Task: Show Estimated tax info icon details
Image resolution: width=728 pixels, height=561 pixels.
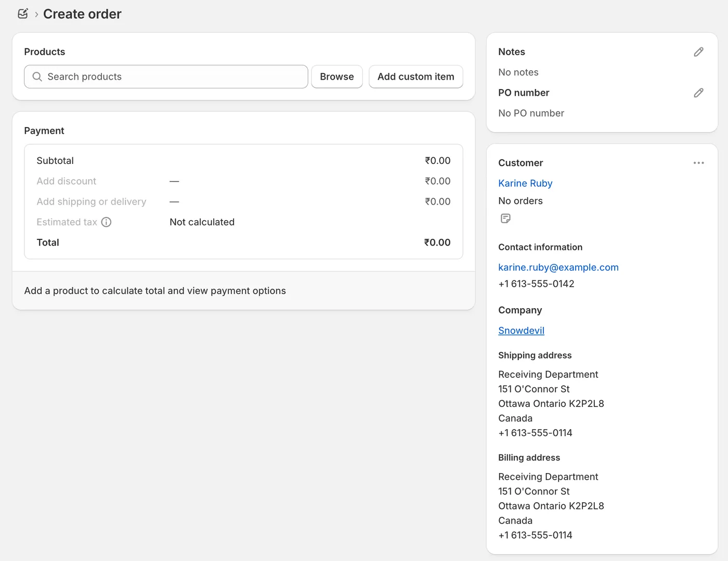Action: click(x=106, y=222)
